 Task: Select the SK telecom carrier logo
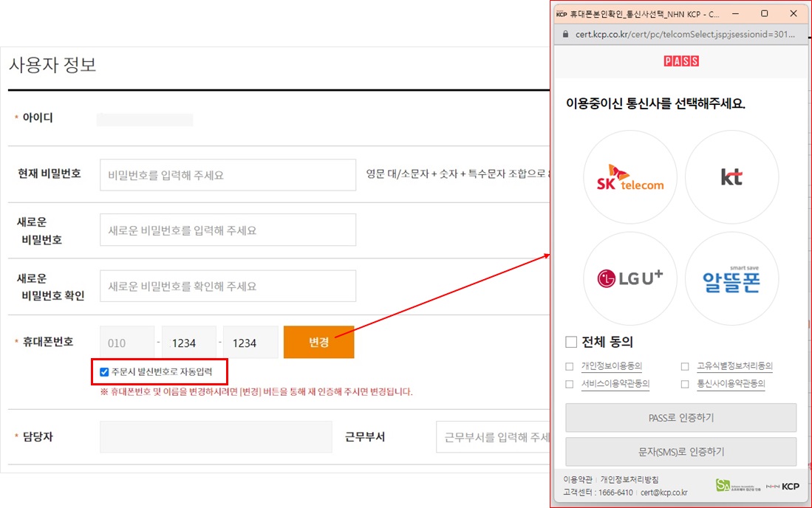point(630,177)
